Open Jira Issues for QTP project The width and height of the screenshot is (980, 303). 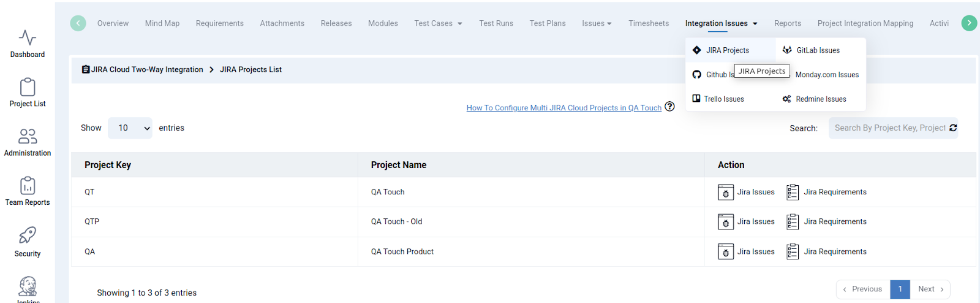[746, 221]
